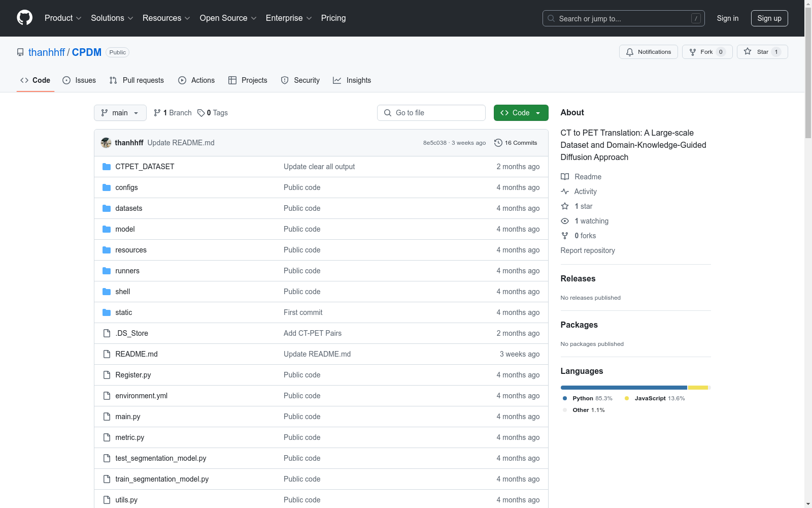Expand the Open Source menu
812x508 pixels.
(x=228, y=18)
